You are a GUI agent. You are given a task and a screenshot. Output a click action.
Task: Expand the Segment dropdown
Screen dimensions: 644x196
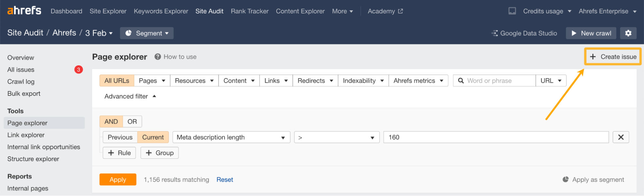(x=147, y=33)
